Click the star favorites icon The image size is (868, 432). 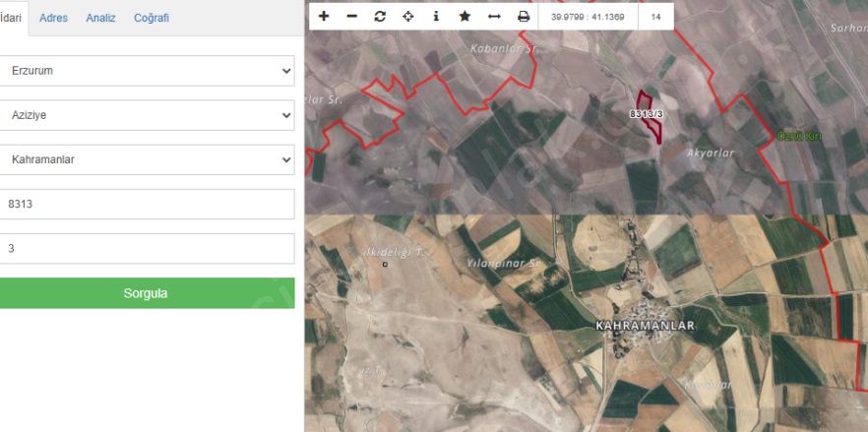[465, 17]
